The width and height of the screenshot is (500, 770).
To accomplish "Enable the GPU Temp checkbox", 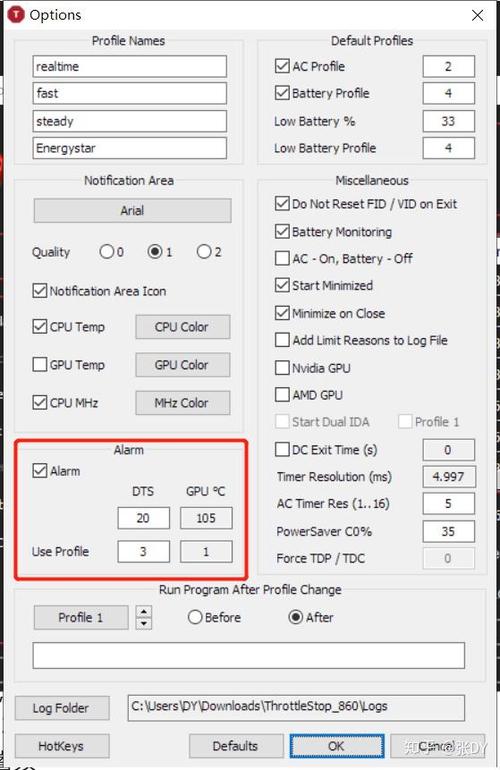I will tap(39, 364).
